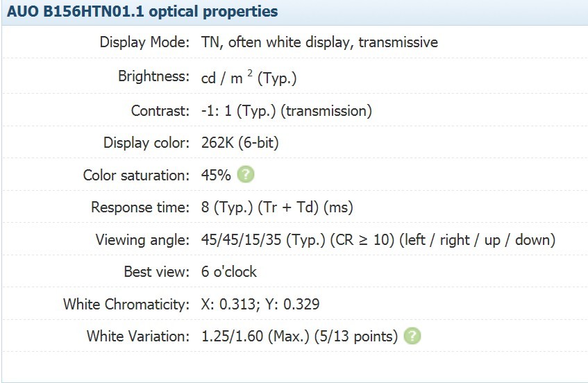Click the help icon next to White Variation
Viewport: 588px width, 383px height.
tap(412, 336)
